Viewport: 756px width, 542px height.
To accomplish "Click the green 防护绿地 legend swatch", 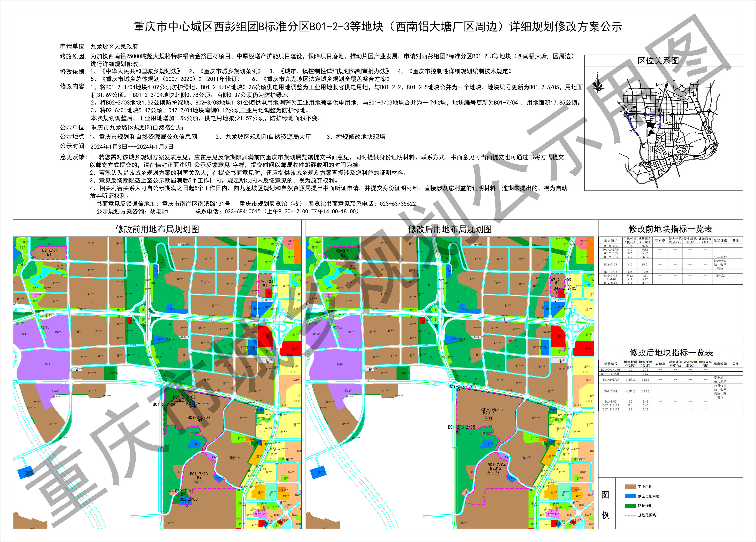I will click(x=630, y=506).
